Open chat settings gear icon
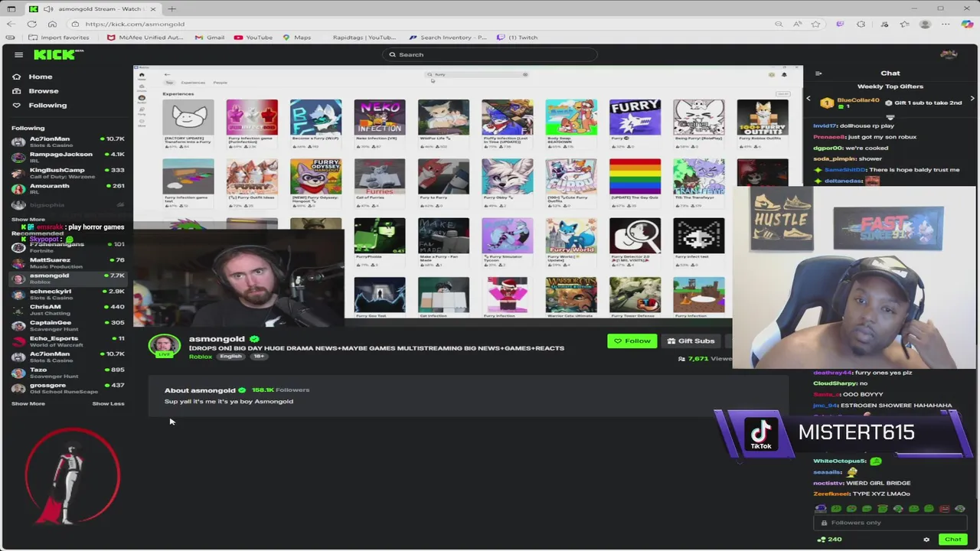Viewport: 980px width, 551px height. tap(926, 540)
